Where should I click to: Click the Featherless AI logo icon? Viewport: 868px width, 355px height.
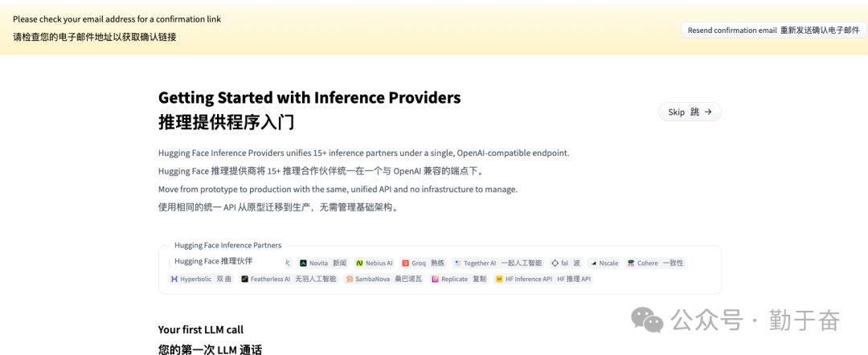pos(244,280)
